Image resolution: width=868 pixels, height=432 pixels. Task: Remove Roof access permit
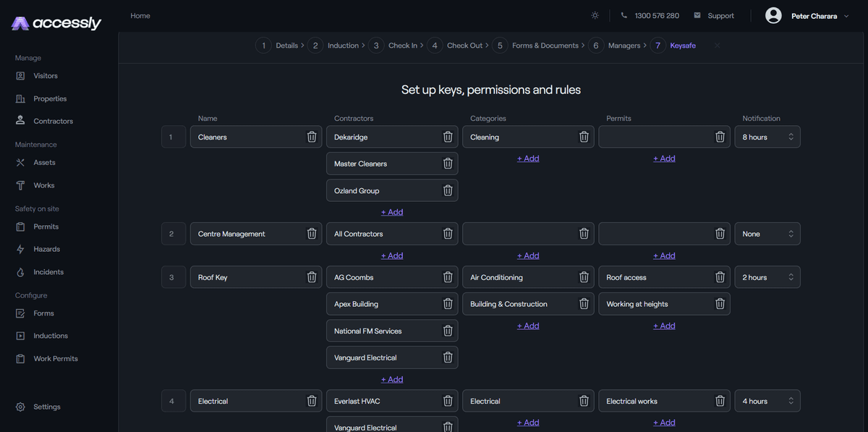point(720,277)
